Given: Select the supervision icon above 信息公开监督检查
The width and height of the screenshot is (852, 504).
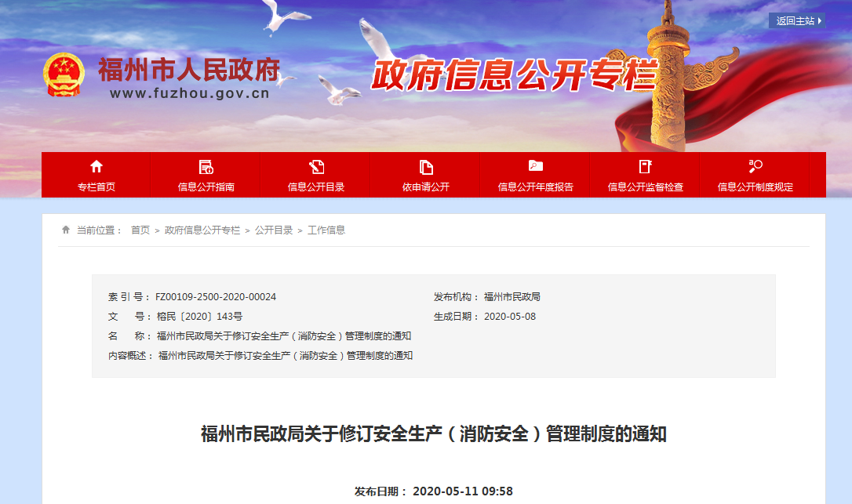Looking at the screenshot, I should 645,167.
